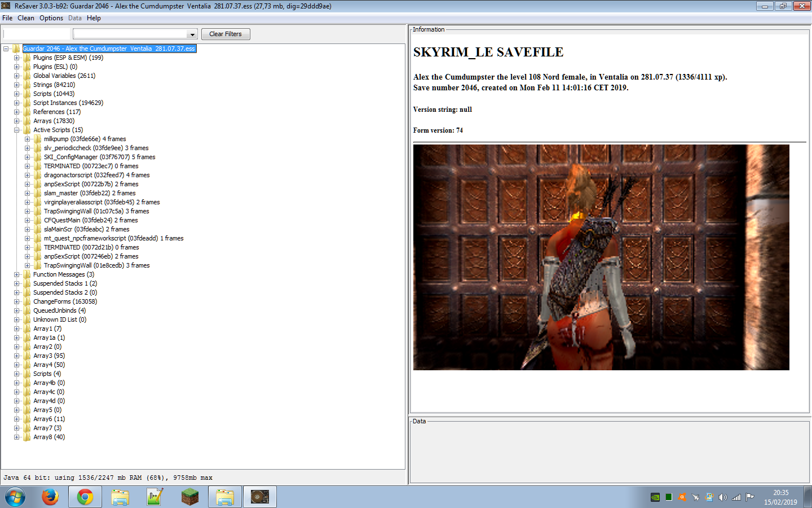Viewport: 812px width, 508px height.
Task: Click the savegame screenshot preview image
Action: point(601,257)
